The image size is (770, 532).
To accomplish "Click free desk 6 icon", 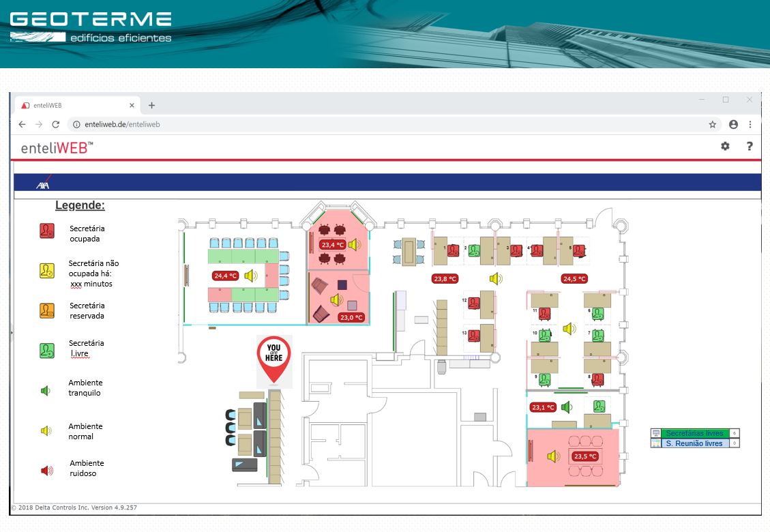I will 597,314.
